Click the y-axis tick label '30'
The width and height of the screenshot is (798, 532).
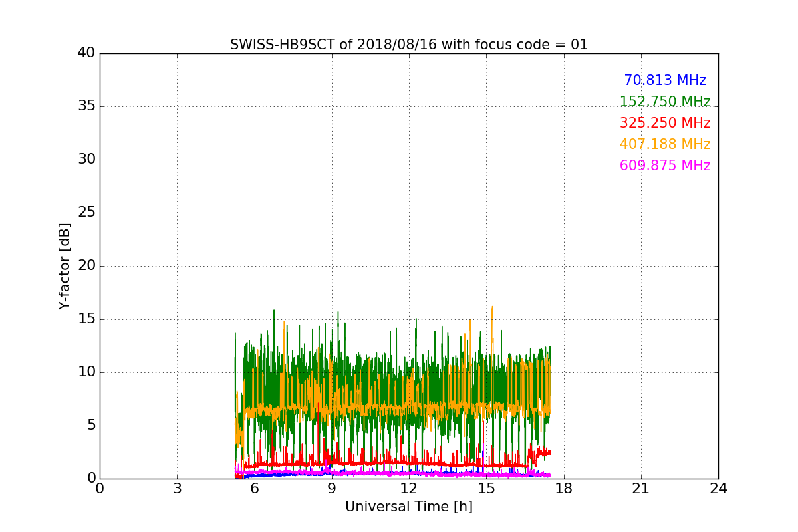(x=86, y=160)
